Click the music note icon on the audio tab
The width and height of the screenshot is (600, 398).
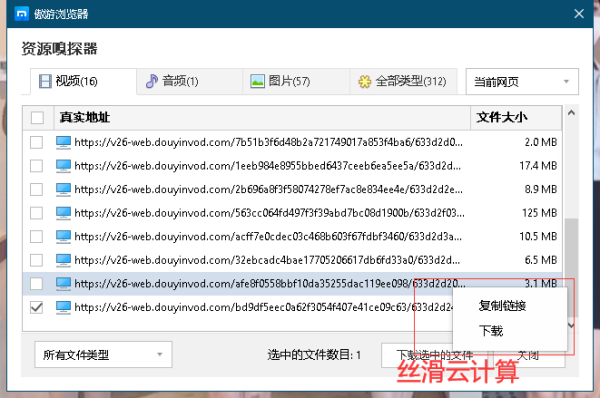point(152,81)
